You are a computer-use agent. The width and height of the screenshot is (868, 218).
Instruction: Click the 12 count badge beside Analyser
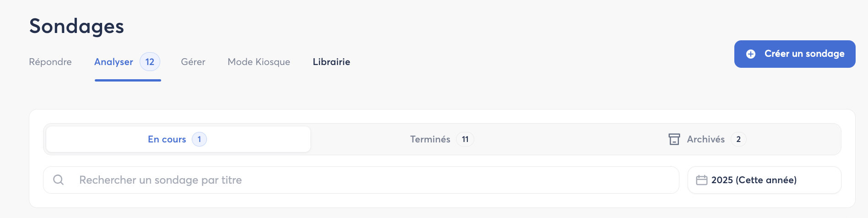click(x=150, y=62)
